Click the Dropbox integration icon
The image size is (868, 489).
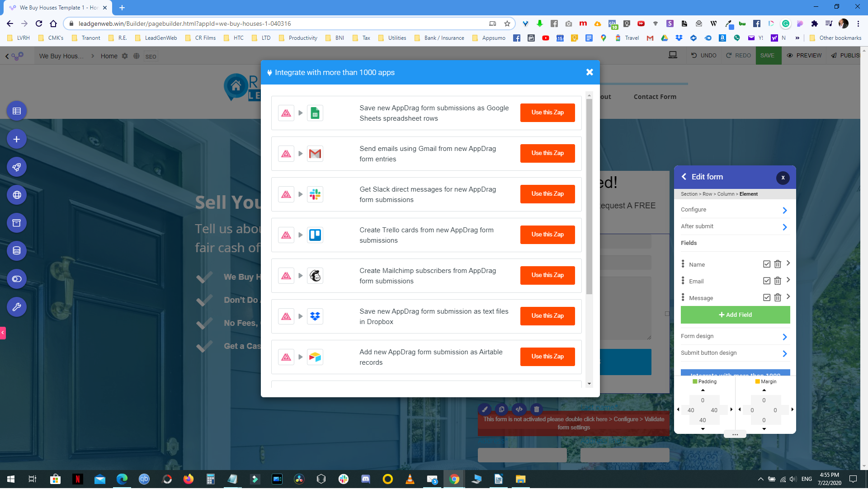(x=315, y=316)
